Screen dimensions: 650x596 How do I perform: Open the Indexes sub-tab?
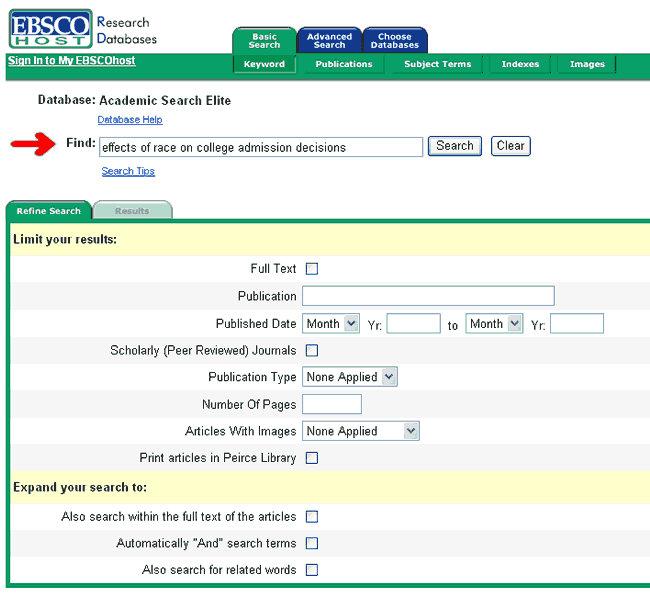[520, 64]
